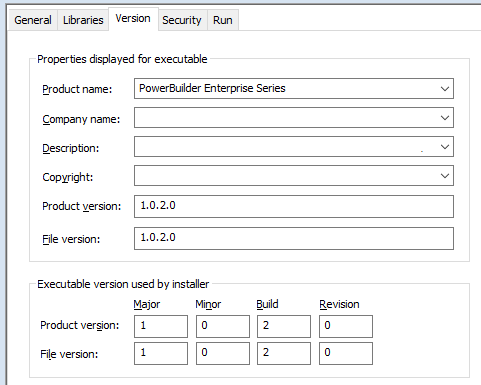This screenshot has height=385, width=481.
Task: Click the 'Build' column header
Action: (267, 304)
